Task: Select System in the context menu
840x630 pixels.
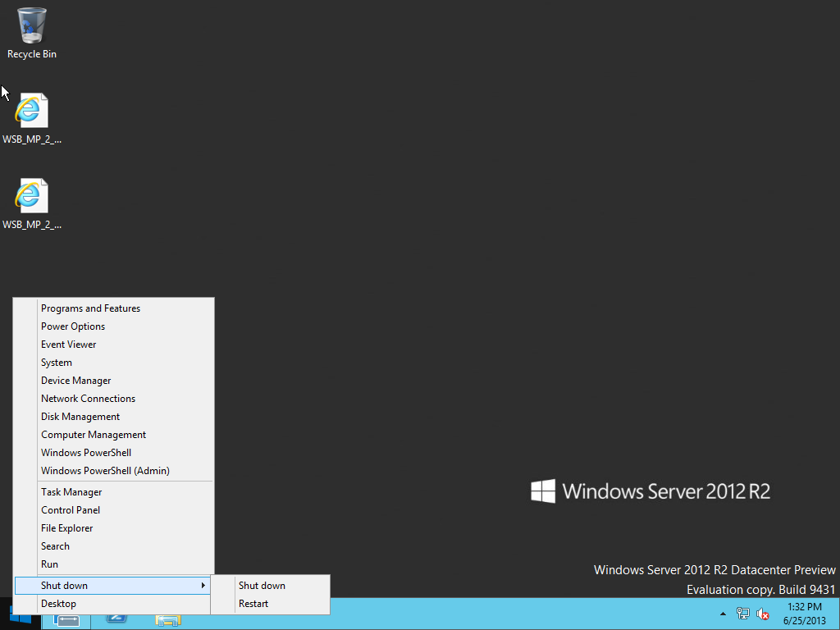Action: coord(114,363)
